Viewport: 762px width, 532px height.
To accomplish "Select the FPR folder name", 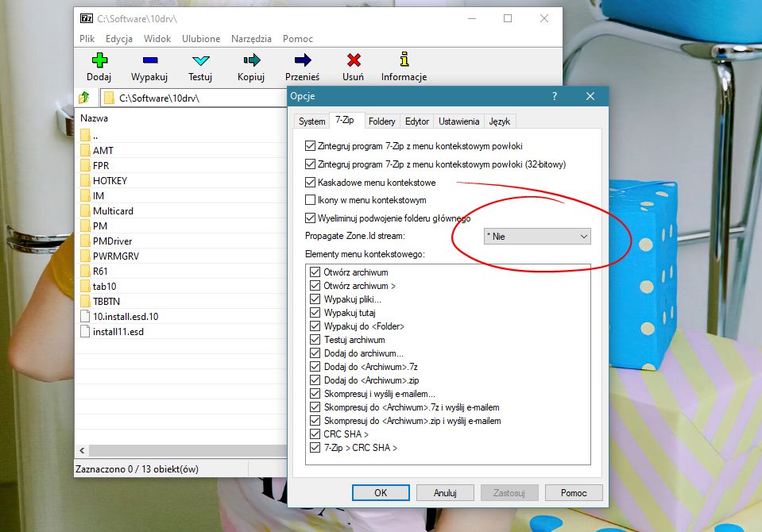I will click(x=101, y=166).
